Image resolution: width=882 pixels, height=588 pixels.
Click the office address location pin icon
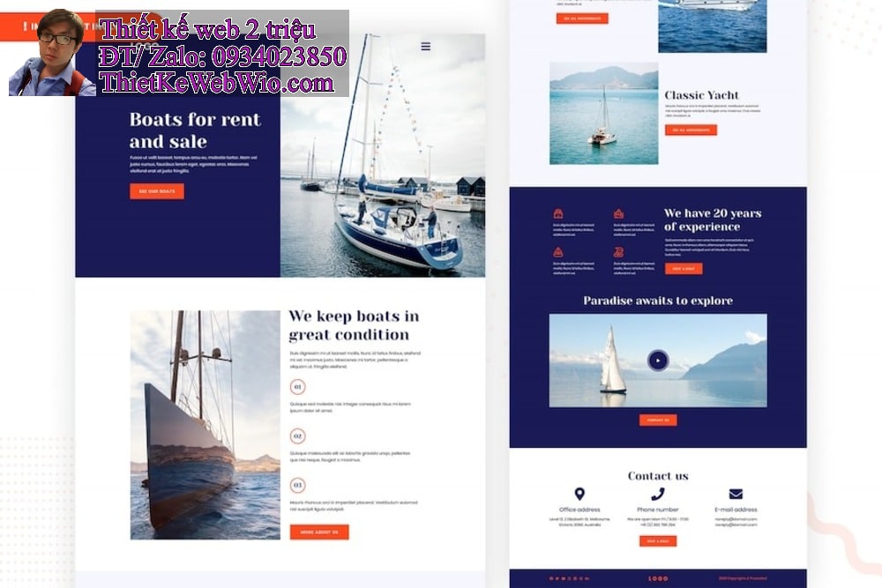pos(579,494)
